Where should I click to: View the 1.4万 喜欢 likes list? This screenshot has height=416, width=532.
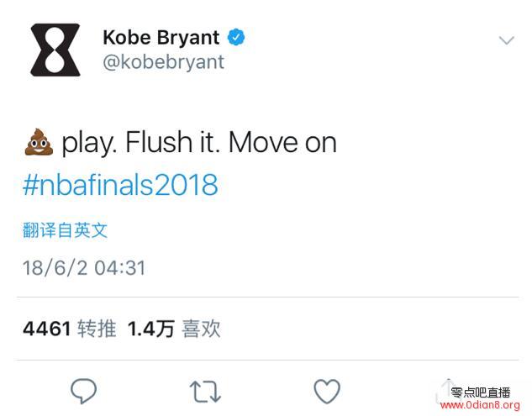point(174,329)
